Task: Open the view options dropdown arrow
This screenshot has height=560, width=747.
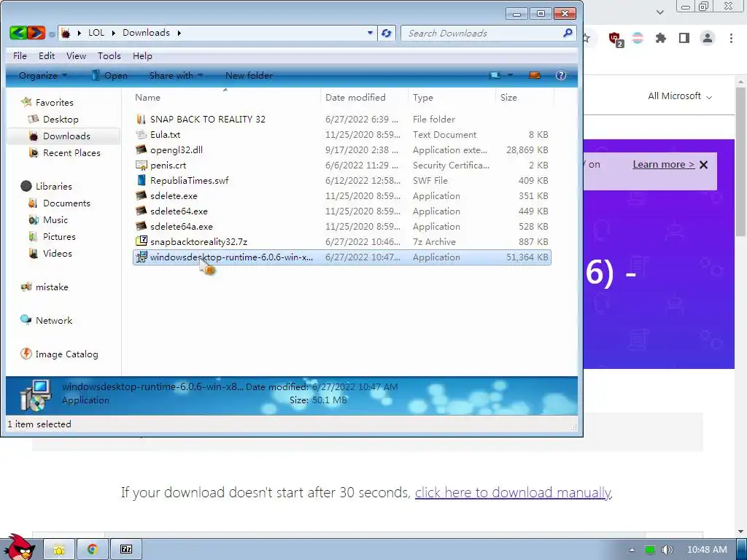Action: 510,75
